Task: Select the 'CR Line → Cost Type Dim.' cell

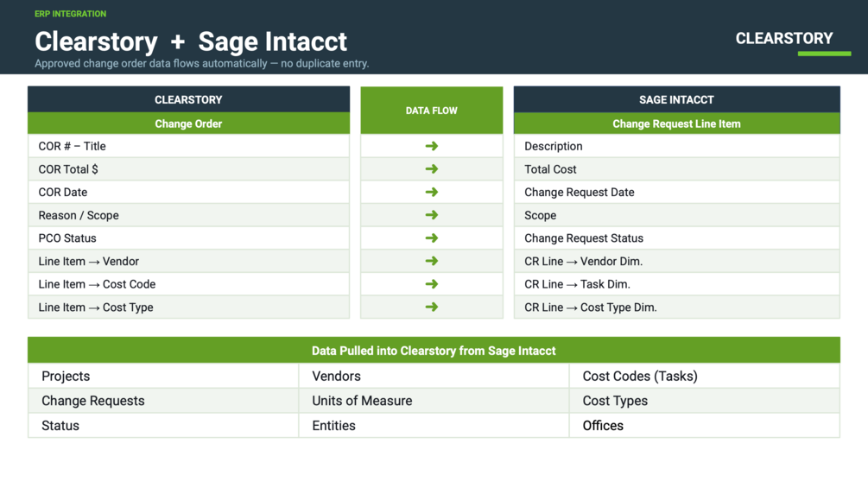Action: pos(677,307)
